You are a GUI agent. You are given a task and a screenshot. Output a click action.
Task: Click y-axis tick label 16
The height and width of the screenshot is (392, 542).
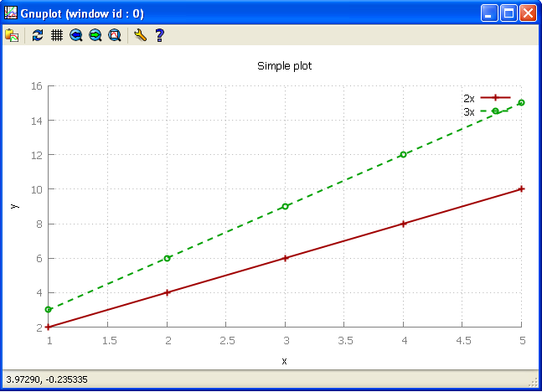tap(36, 85)
